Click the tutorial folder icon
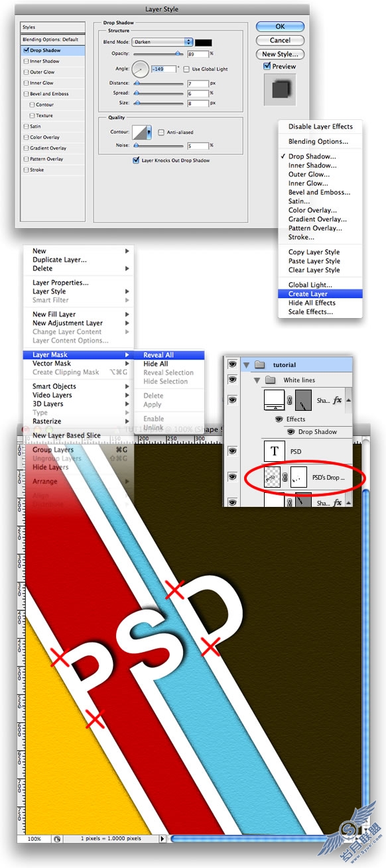The height and width of the screenshot is (868, 386). [x=259, y=364]
